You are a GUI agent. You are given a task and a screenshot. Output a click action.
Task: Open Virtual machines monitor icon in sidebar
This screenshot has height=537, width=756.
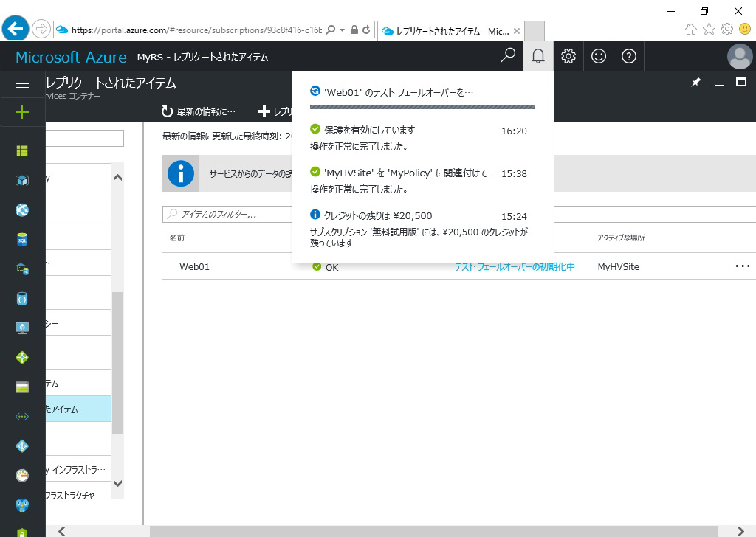coord(22,328)
